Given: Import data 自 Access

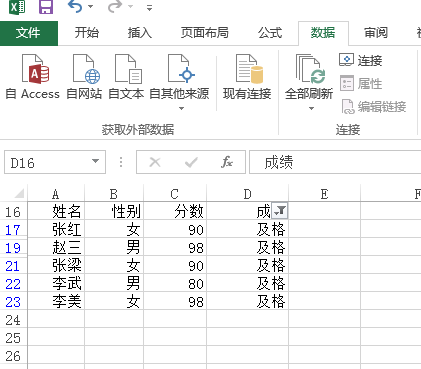Looking at the screenshot, I should (33, 78).
